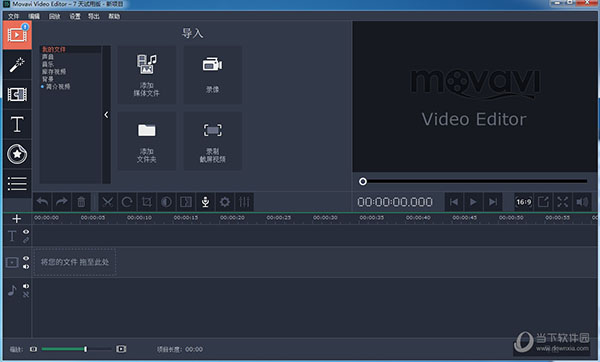Viewport: 600px width, 362px height.
Task: Open the Color adjustments tool
Action: point(166,202)
